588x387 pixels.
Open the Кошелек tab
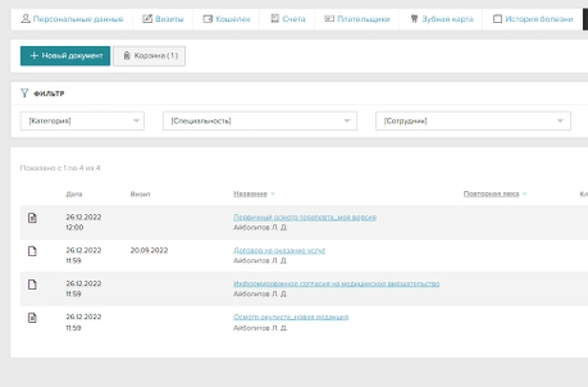225,19
